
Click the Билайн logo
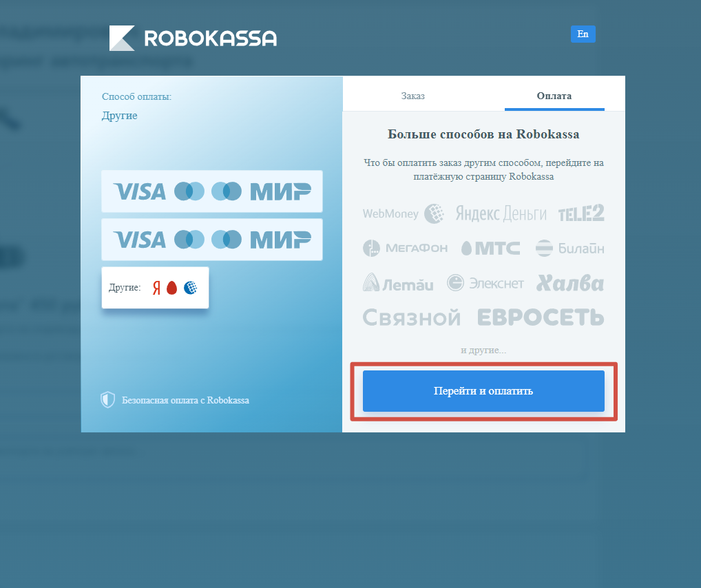(570, 248)
